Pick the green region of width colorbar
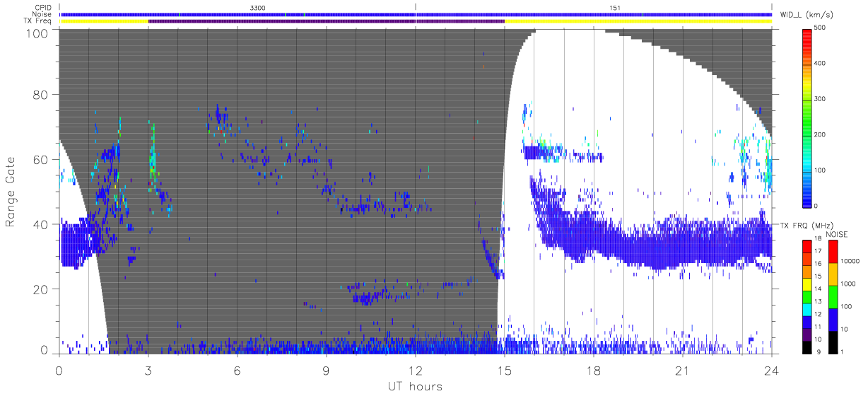 807,120
